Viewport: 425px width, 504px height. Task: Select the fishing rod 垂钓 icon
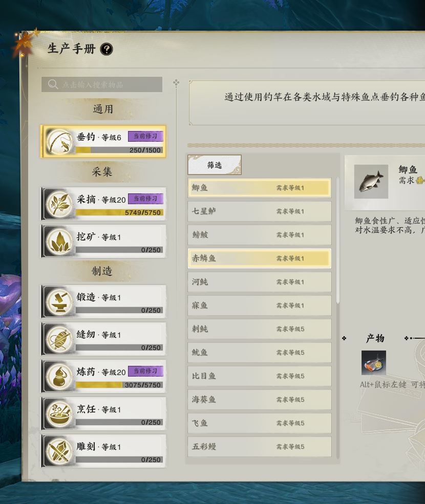coord(59,142)
